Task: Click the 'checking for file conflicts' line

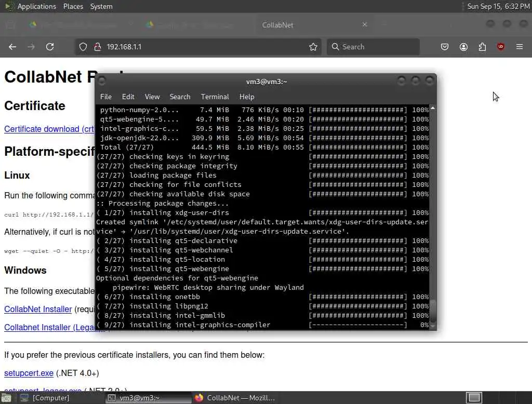Action: (x=262, y=184)
